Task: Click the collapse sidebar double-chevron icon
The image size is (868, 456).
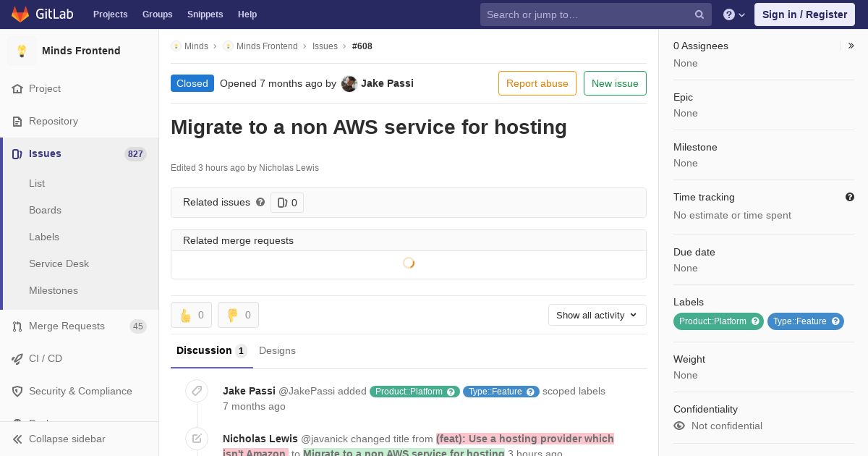Action: point(17,439)
